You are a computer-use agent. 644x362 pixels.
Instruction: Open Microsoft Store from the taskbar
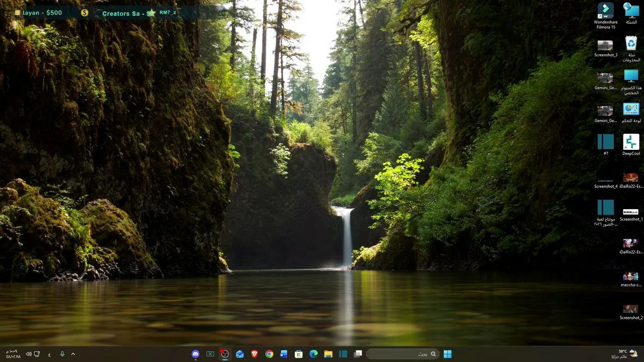299,354
